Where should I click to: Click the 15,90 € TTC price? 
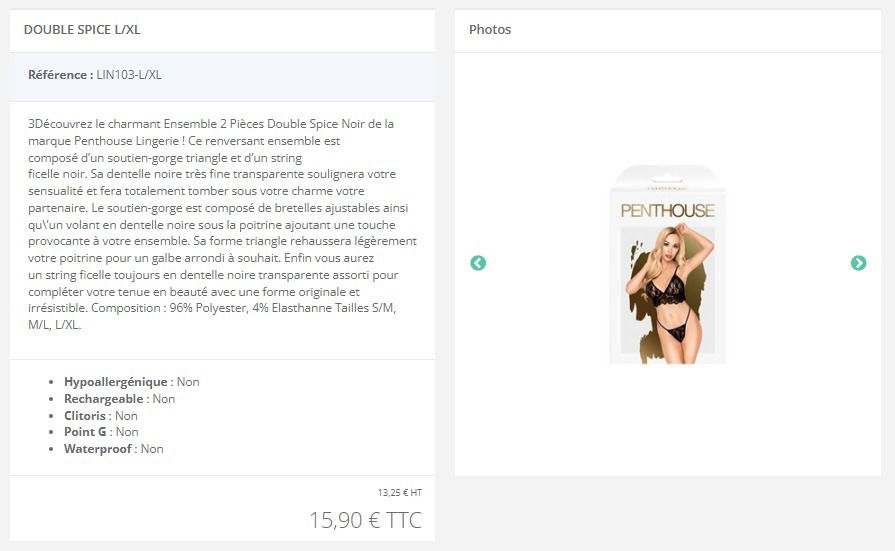(365, 520)
